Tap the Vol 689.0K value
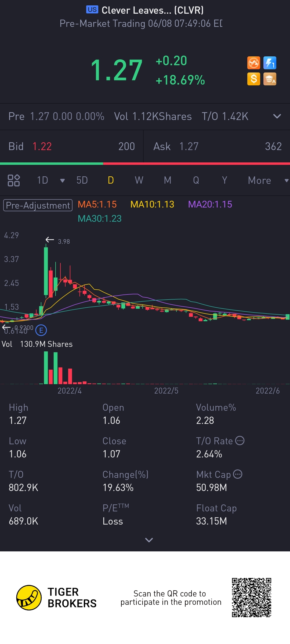 point(24,521)
